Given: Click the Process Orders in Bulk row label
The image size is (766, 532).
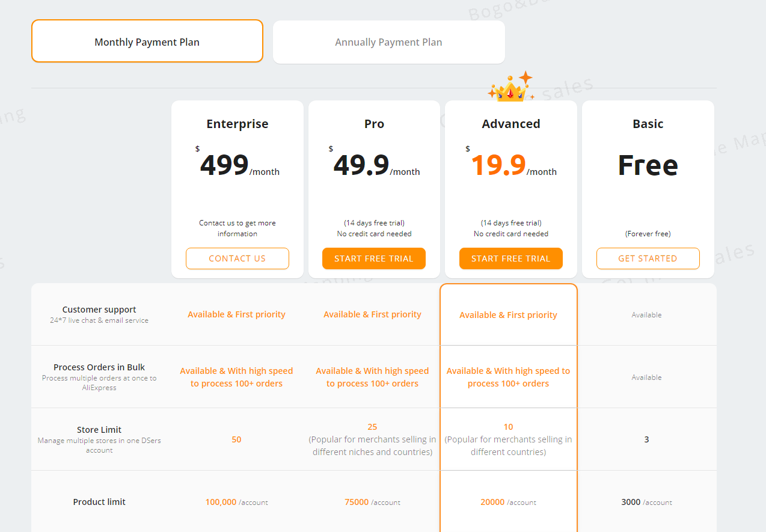Looking at the screenshot, I should tap(99, 367).
